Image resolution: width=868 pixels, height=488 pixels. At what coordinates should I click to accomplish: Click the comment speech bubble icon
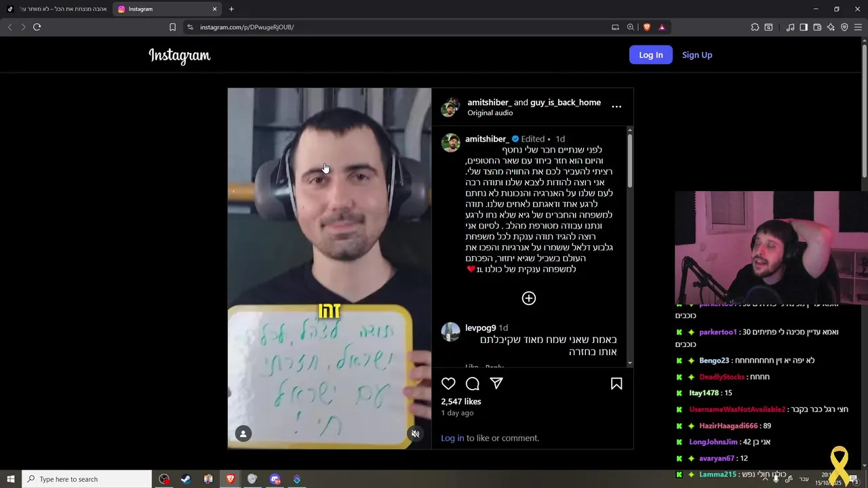[473, 384]
